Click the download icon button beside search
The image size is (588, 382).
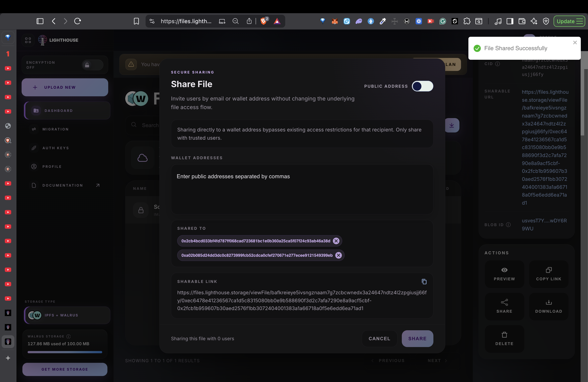pos(452,125)
